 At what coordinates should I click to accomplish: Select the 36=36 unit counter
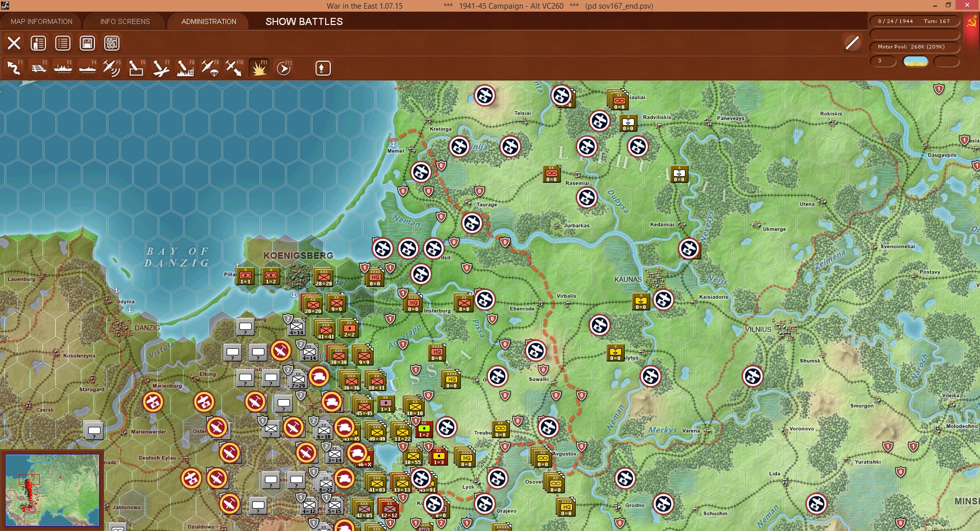click(351, 381)
